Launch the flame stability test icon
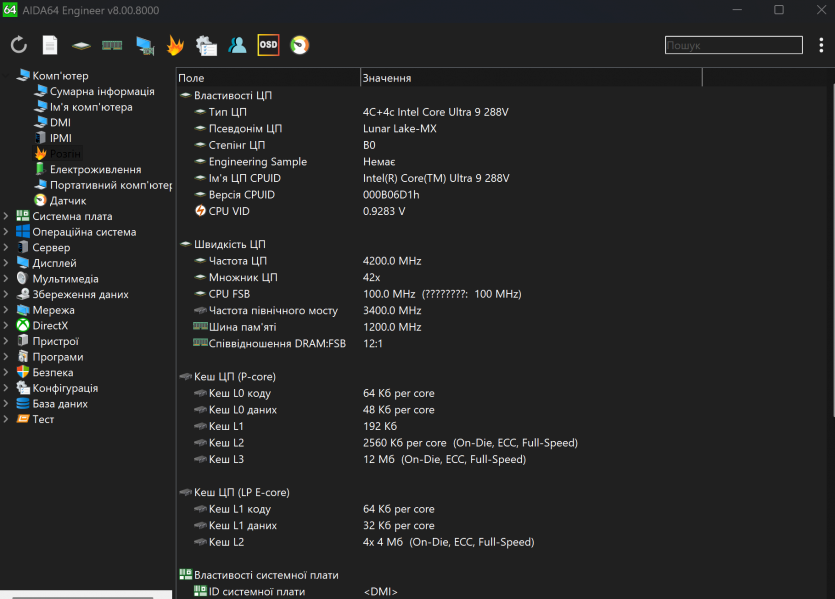835x599 pixels. pos(175,45)
